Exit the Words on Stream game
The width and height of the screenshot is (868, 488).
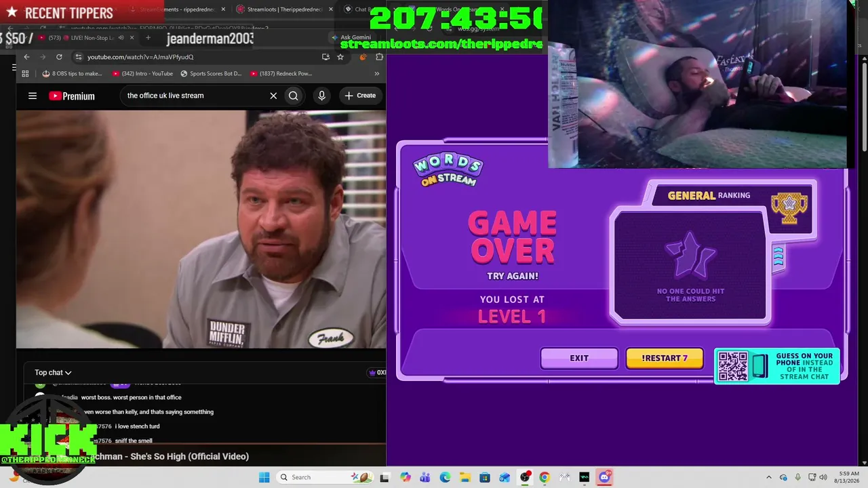pyautogui.click(x=579, y=358)
